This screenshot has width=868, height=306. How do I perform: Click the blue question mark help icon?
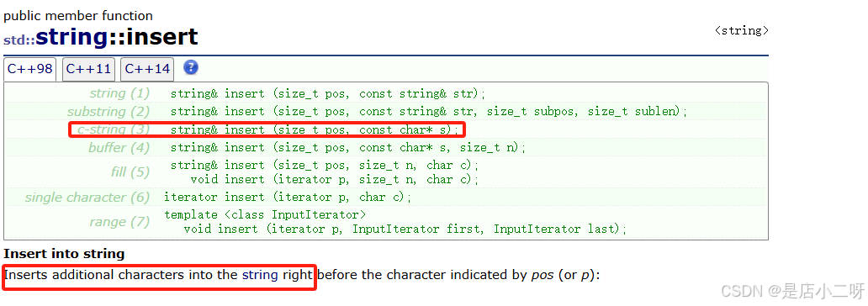190,67
